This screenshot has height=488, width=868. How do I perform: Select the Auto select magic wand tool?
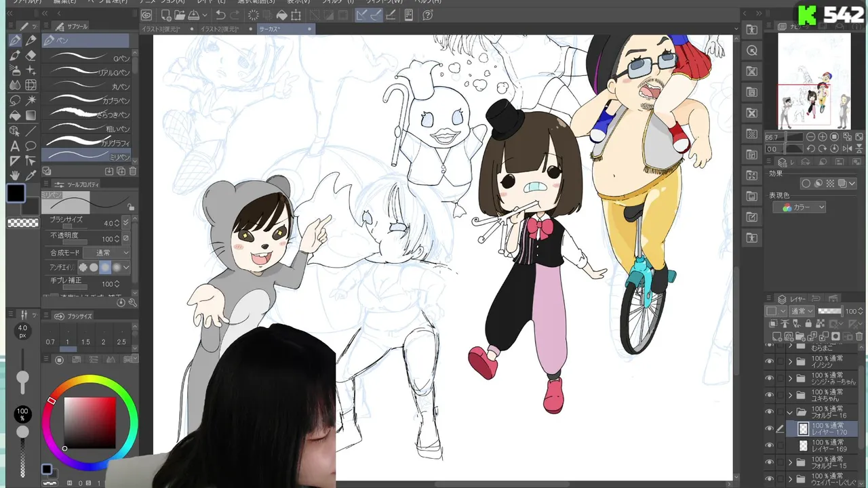pos(31,100)
